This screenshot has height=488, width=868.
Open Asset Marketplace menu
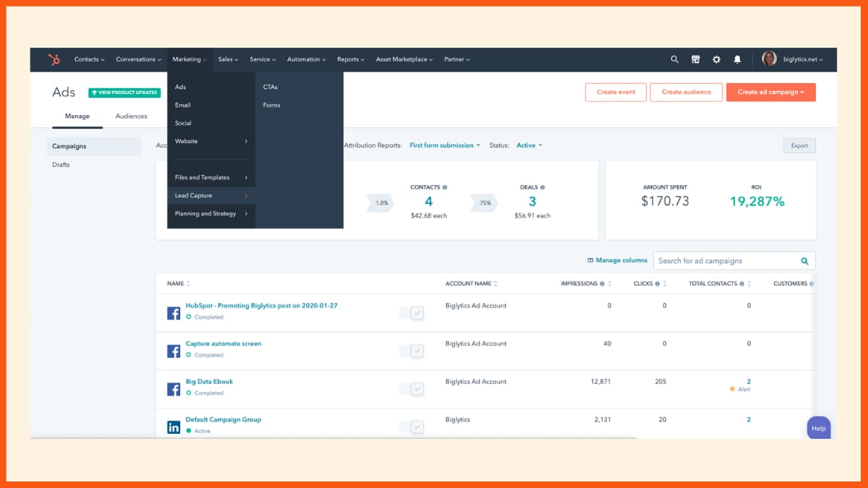pyautogui.click(x=404, y=59)
